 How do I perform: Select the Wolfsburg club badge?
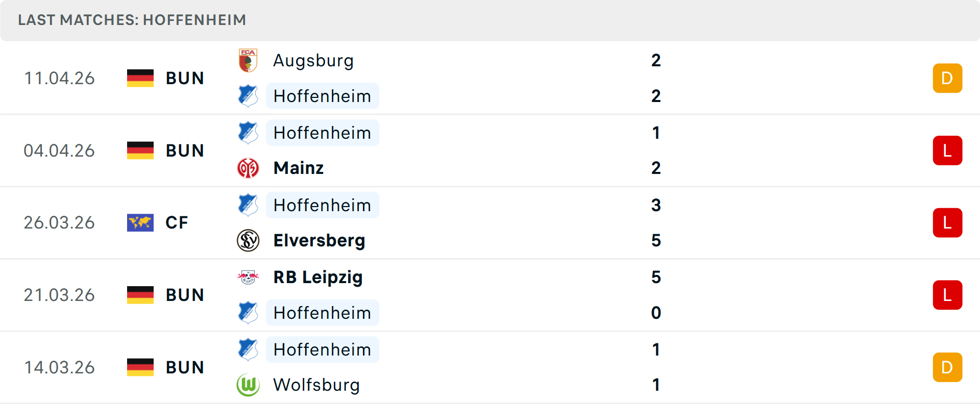248,385
